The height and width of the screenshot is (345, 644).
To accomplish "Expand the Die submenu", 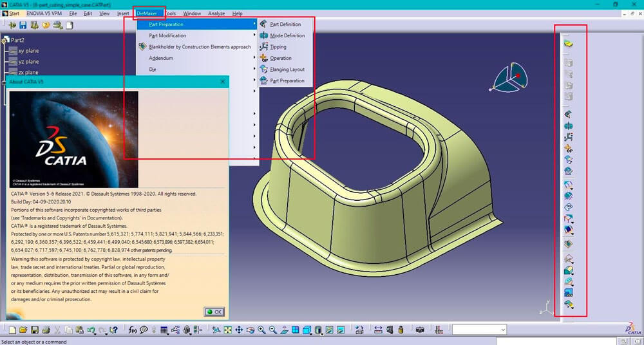I will [x=198, y=70].
